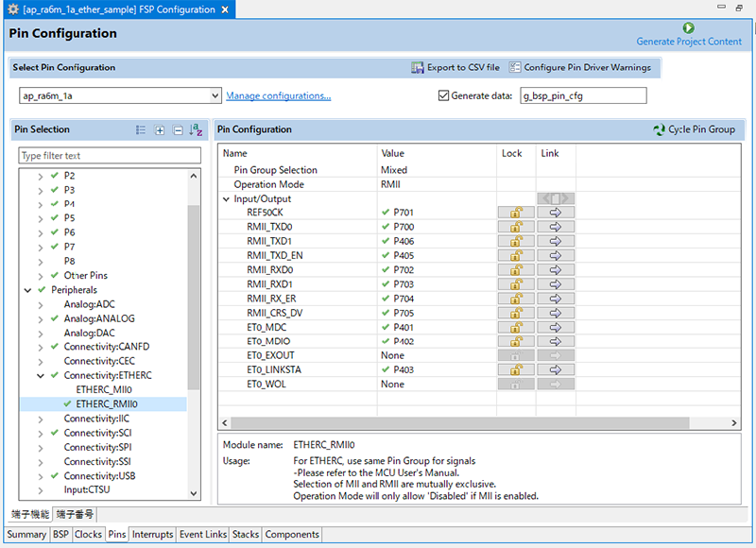Expand the P2 port node
This screenshot has height=548, width=756.
(41, 177)
